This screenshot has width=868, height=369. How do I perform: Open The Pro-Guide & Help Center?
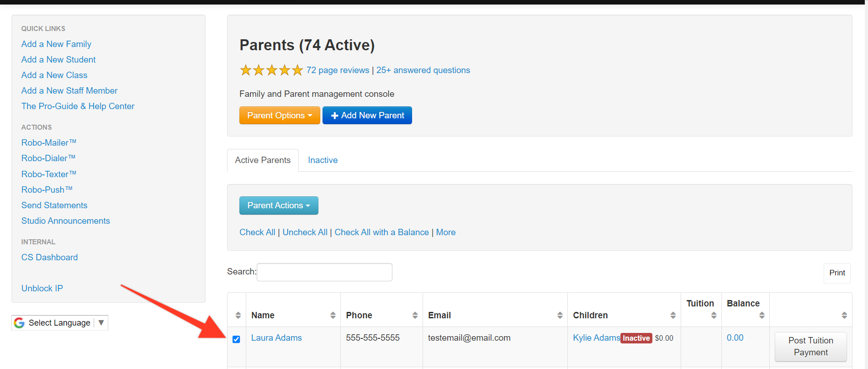pos(78,106)
